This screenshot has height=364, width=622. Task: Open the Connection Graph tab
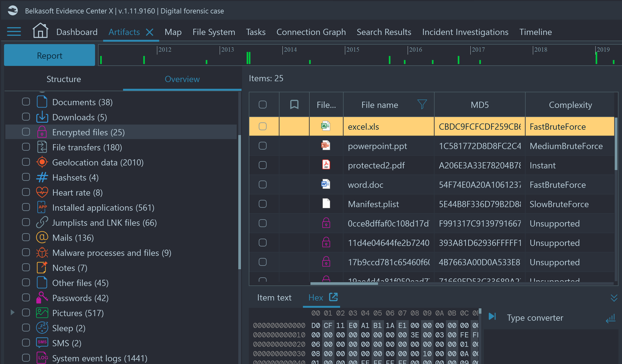point(311,32)
